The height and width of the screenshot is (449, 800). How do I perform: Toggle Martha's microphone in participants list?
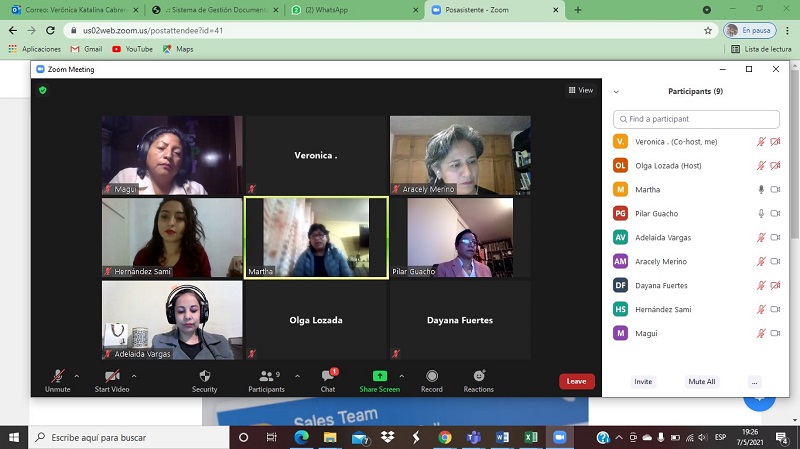(761, 189)
